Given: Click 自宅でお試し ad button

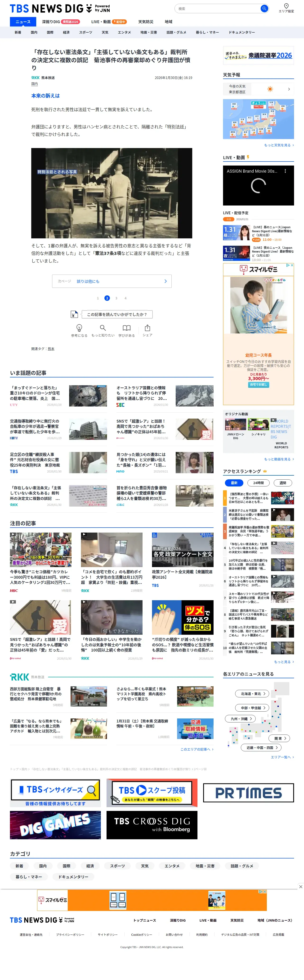Looking at the screenshot, I should point(258,385).
